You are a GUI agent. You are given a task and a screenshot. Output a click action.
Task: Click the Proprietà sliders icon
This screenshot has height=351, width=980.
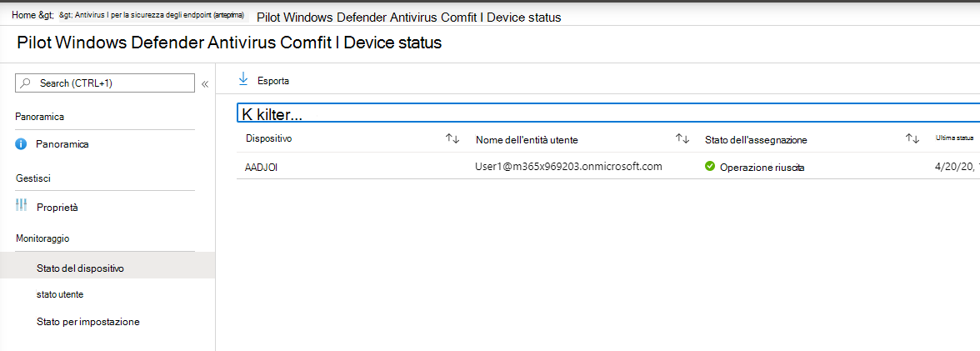[22, 206]
